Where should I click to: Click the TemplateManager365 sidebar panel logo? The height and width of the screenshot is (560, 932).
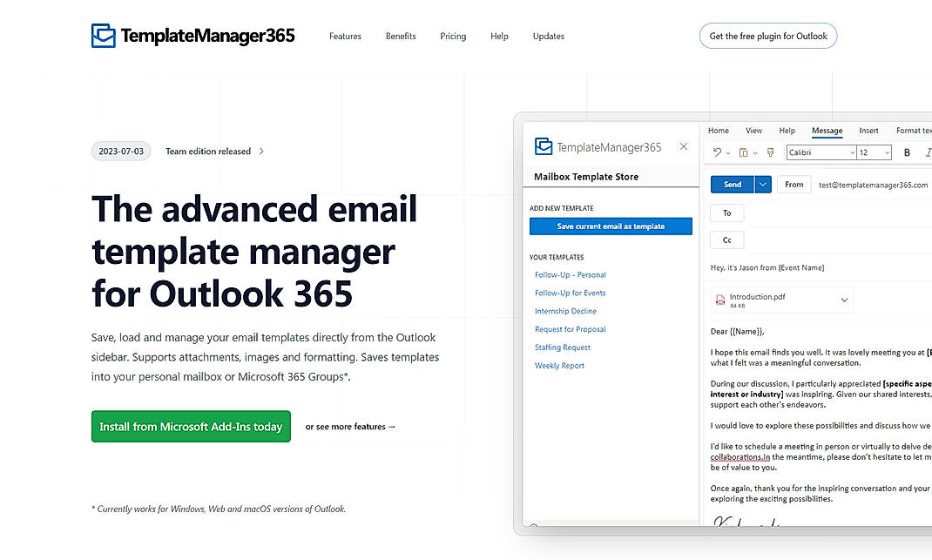click(x=598, y=147)
